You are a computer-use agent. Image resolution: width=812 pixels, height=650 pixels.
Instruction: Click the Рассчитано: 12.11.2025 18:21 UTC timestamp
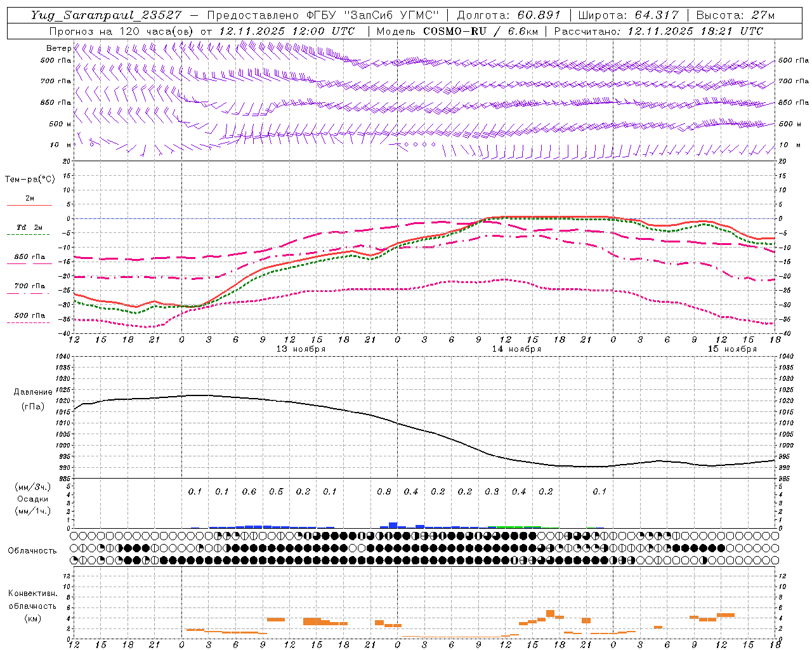658,31
